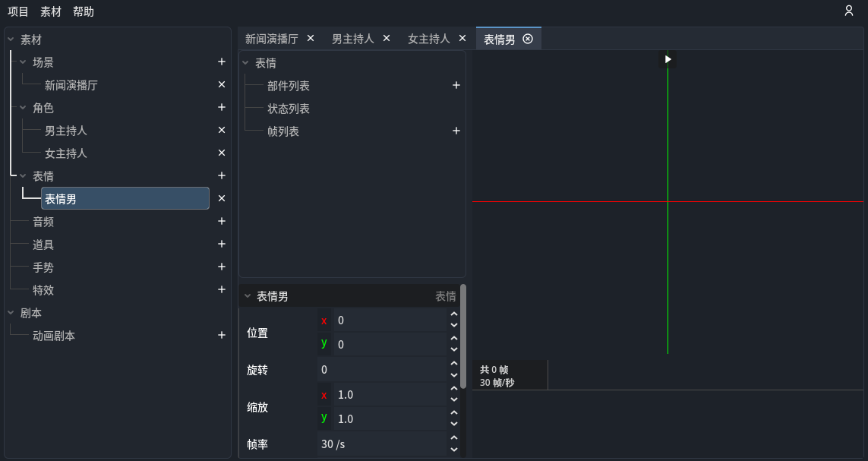Viewport: 868px width, 461px height.
Task: Add item to 部件列表 with plus
Action: (x=456, y=86)
